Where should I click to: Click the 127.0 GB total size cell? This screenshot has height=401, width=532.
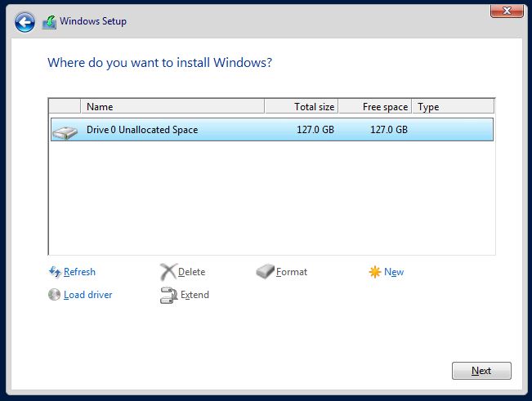(315, 130)
